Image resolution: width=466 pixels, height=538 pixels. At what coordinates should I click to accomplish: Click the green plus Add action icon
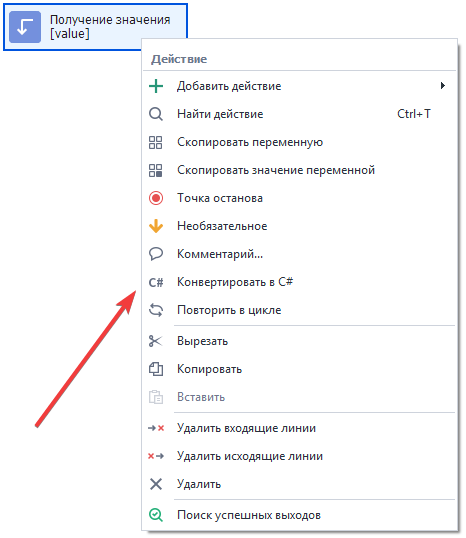click(156, 86)
